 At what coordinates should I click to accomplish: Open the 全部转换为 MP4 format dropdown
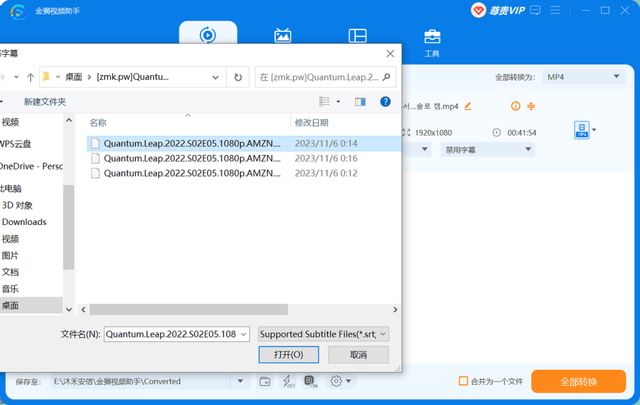pyautogui.click(x=583, y=77)
